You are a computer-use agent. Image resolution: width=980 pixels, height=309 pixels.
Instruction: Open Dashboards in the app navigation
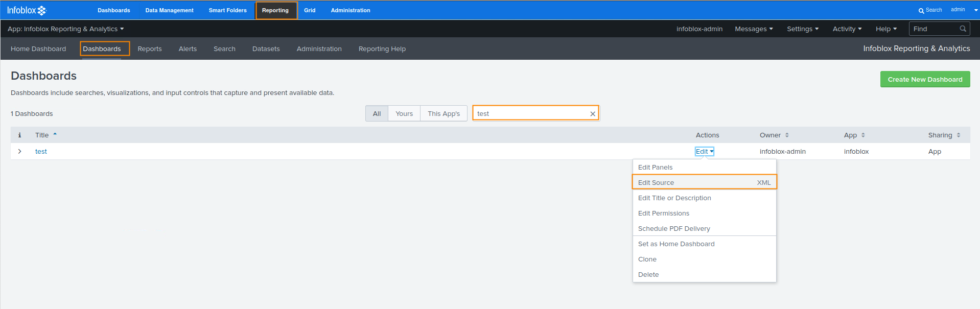[x=102, y=49]
